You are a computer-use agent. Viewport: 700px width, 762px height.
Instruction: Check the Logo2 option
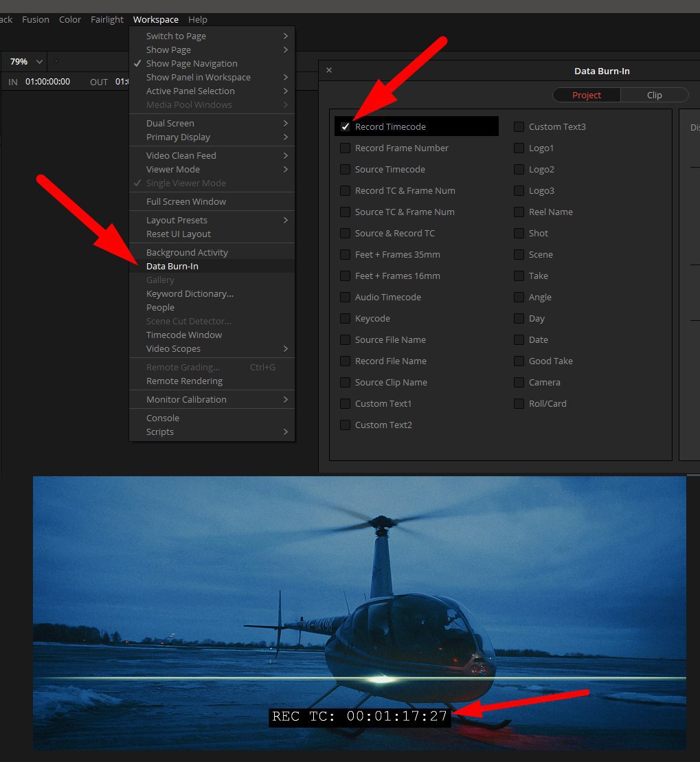click(x=519, y=169)
